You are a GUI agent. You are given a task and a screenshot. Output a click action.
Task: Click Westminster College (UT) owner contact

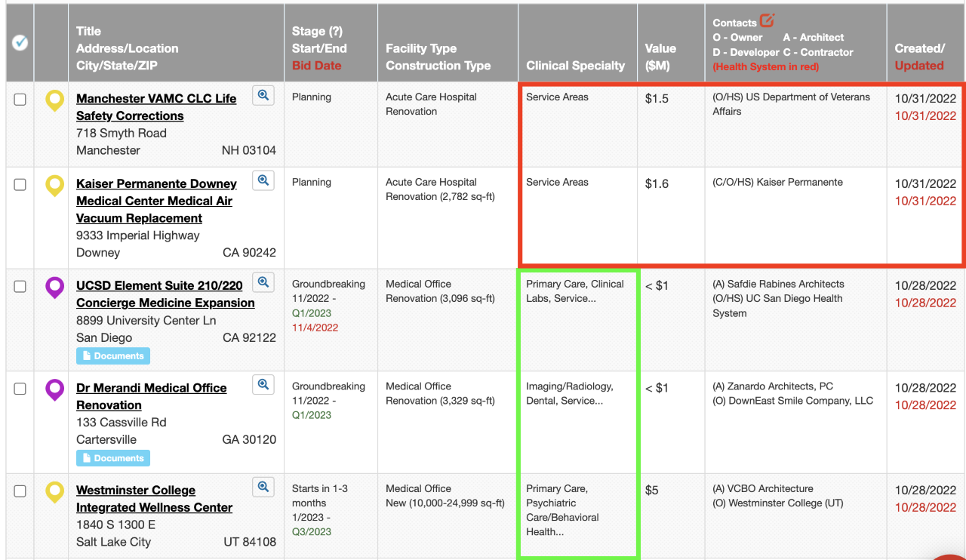[778, 503]
